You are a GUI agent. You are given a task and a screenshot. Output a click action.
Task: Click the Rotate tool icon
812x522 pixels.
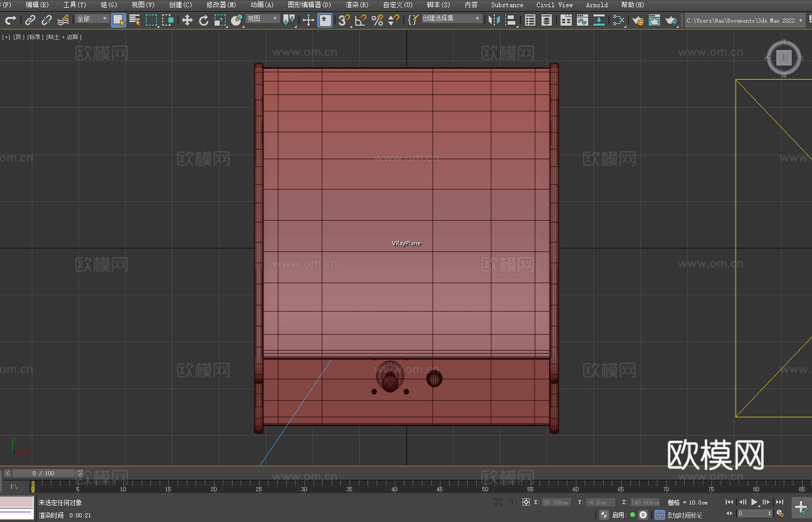204,20
